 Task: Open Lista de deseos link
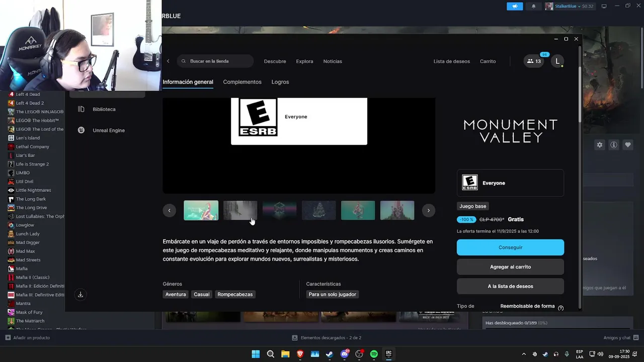pyautogui.click(x=452, y=61)
